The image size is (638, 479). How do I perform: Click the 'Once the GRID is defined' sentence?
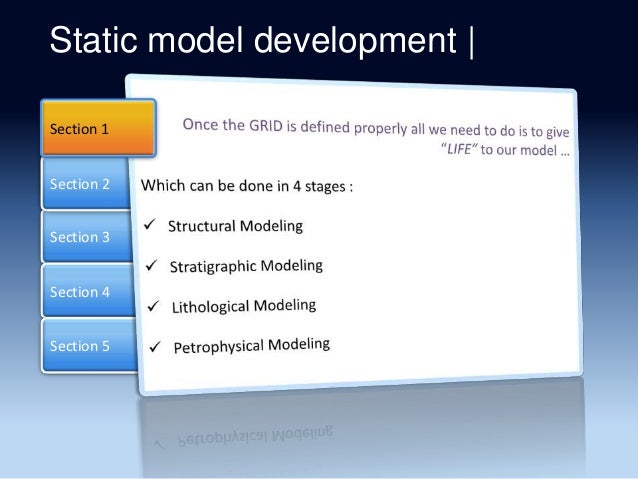[376, 128]
